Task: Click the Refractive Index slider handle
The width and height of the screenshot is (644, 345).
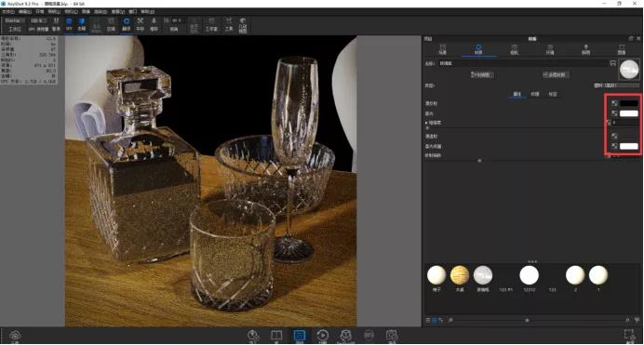Action: [479, 161]
